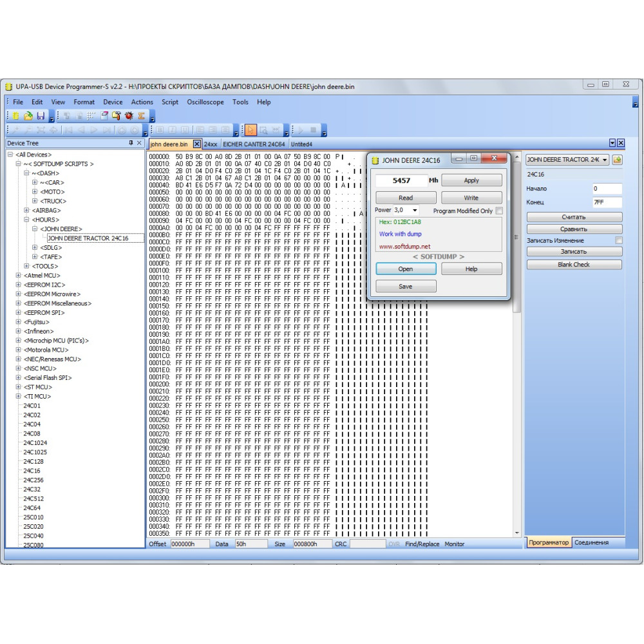Viewport: 644px width, 644px height.
Task: Click the stop square script icon
Action: 313,130
